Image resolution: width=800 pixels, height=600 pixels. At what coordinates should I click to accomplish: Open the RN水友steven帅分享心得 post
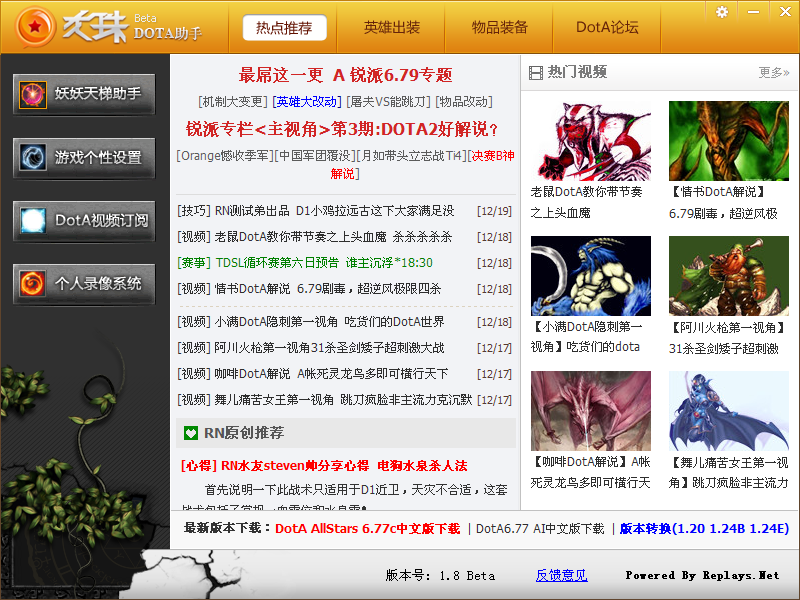point(324,466)
